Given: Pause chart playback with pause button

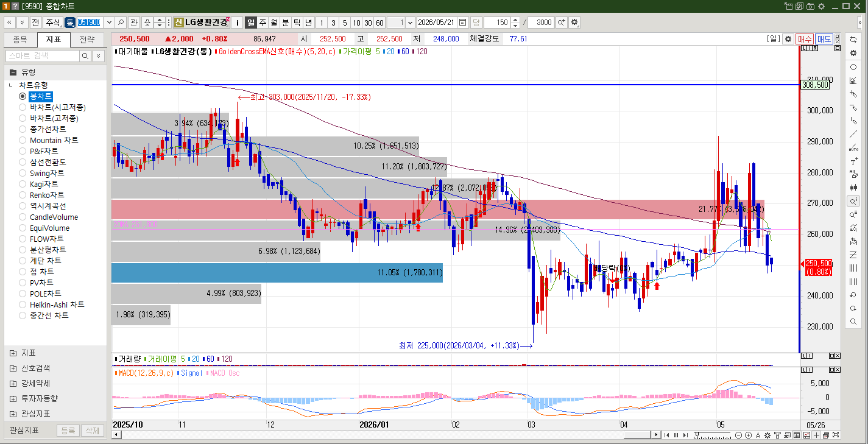Looking at the screenshot, I should pos(676,435).
